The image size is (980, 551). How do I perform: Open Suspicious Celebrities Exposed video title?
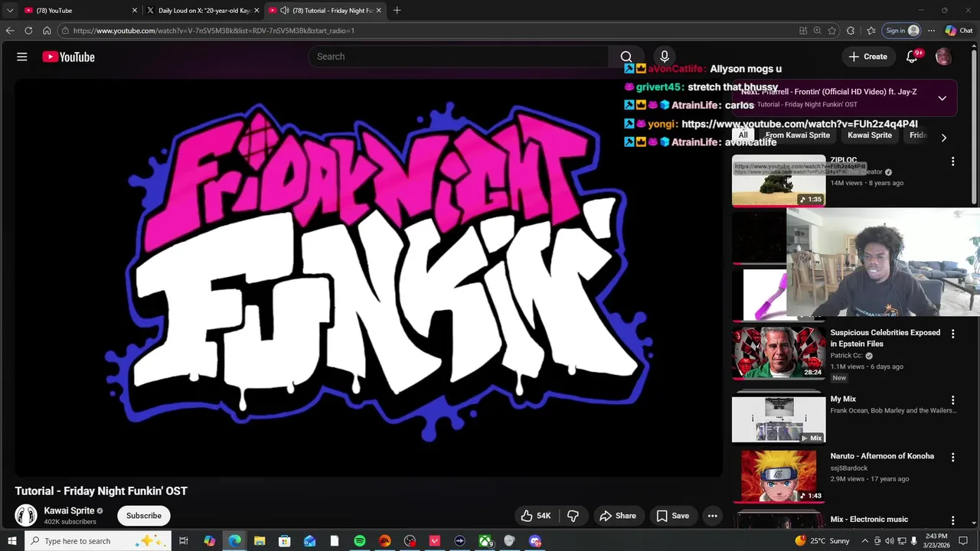click(x=885, y=338)
